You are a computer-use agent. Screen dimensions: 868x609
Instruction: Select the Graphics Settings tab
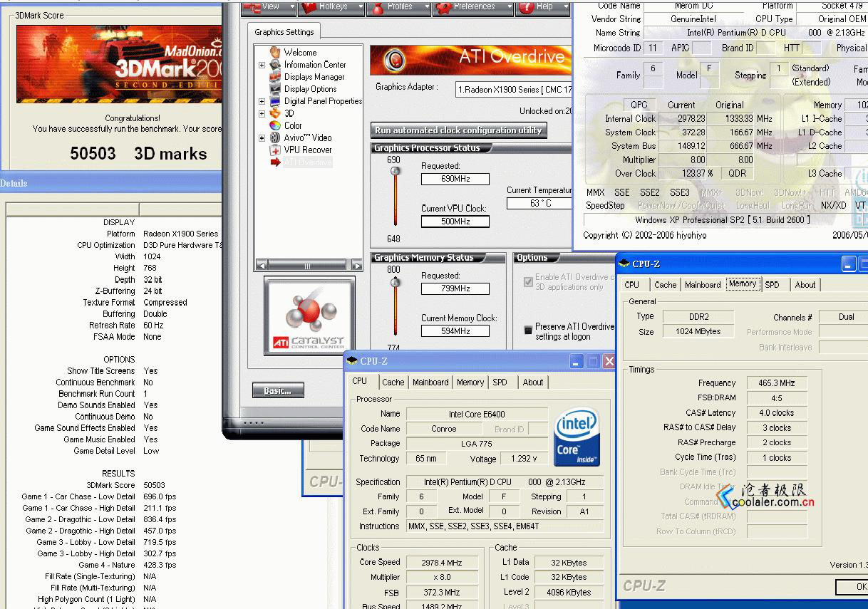click(284, 32)
